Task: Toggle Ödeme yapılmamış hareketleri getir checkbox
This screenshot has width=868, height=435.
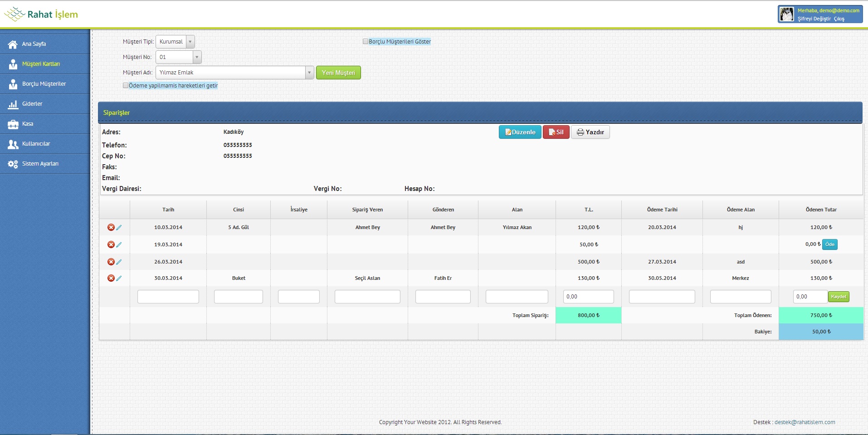Action: (126, 85)
